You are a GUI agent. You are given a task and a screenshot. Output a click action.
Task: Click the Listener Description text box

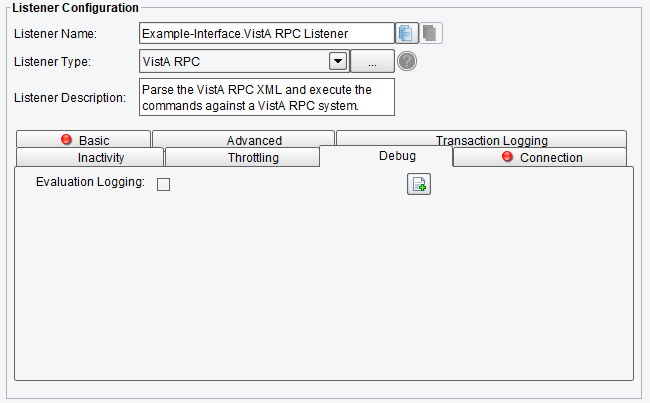tap(267, 97)
